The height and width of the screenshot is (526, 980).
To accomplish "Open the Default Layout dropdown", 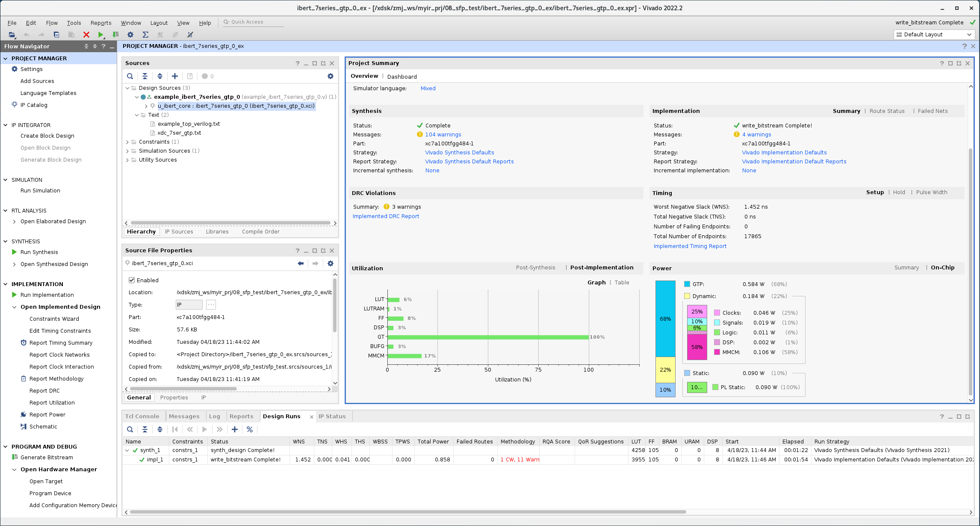I will tap(934, 35).
